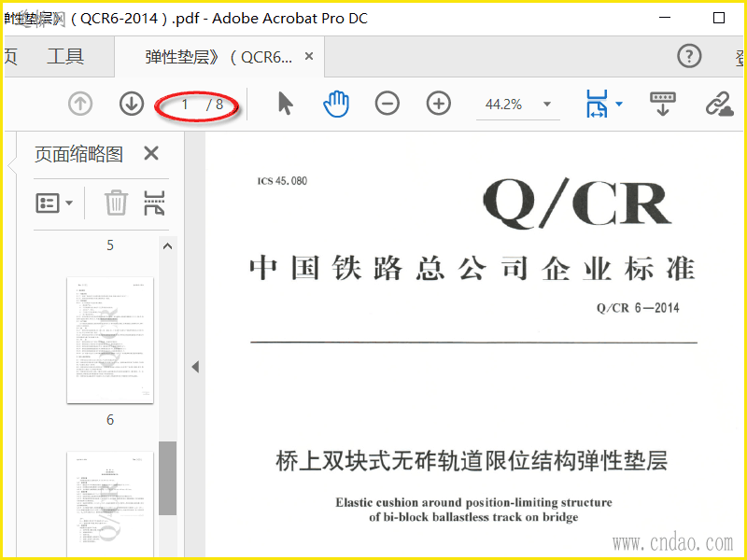The image size is (747, 560).
Task: Zoom out with the minus icon
Action: (x=387, y=104)
